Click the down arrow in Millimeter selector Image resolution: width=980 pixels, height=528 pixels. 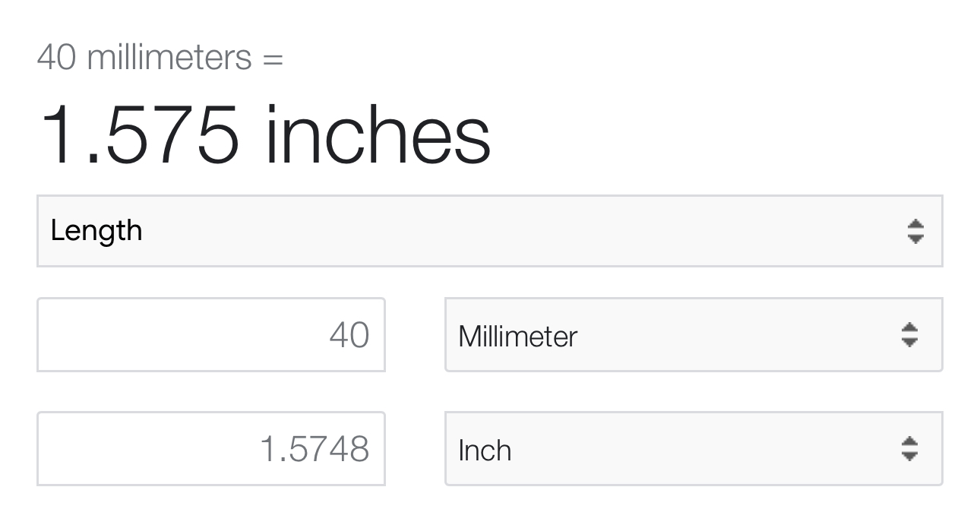tap(909, 343)
